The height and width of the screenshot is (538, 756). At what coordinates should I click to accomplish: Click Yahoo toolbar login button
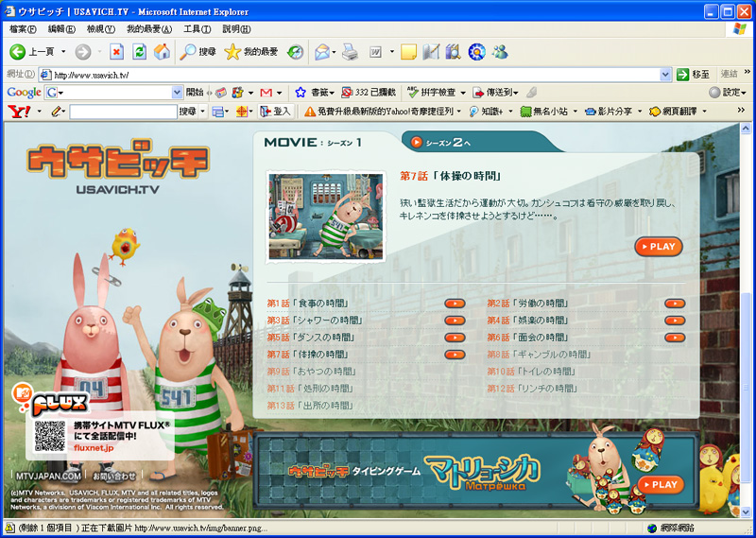click(275, 112)
